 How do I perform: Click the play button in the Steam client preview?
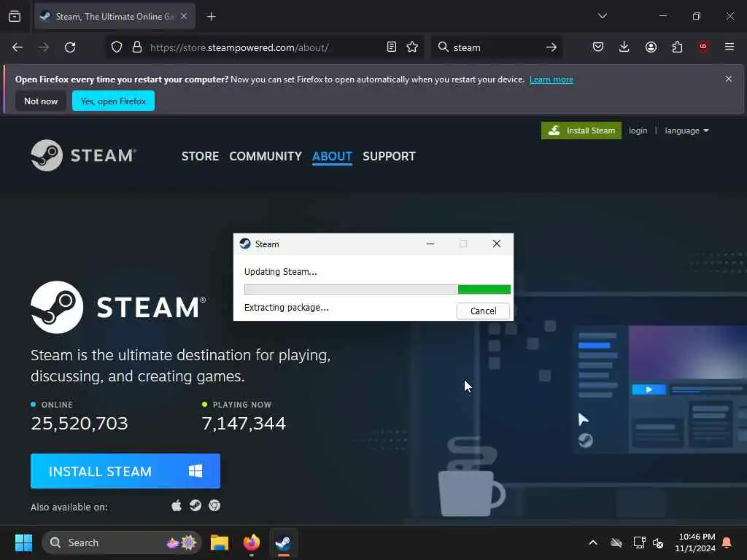click(x=649, y=389)
